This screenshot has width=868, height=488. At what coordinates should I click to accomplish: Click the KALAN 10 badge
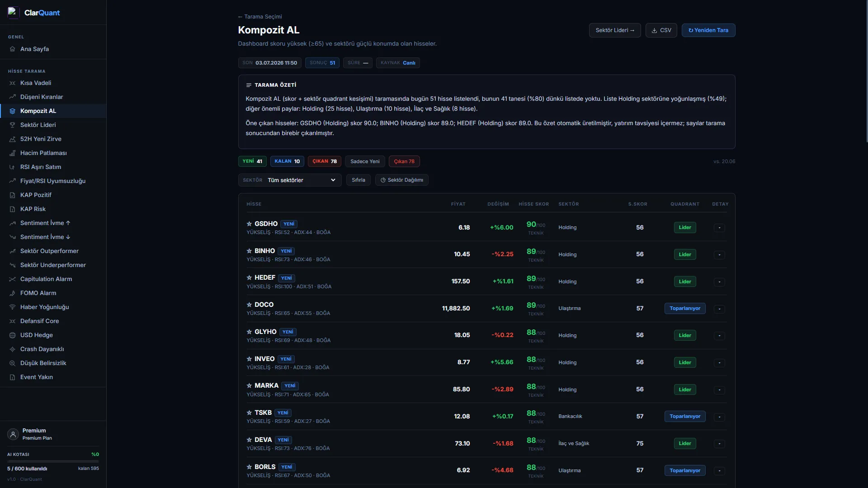tap(287, 161)
